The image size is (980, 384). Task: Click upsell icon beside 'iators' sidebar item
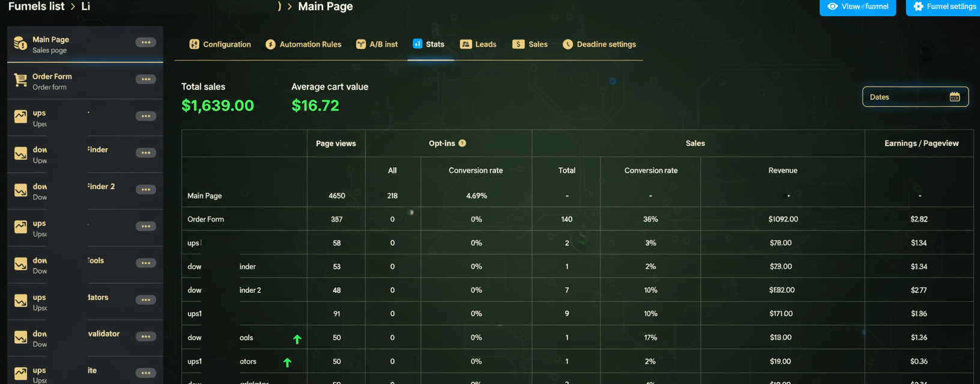click(20, 301)
